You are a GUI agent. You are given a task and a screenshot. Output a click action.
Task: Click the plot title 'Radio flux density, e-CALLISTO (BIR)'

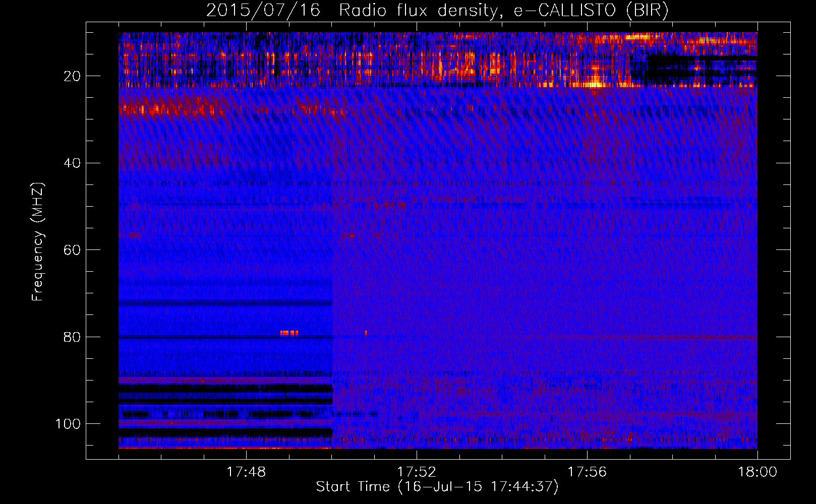click(x=503, y=11)
